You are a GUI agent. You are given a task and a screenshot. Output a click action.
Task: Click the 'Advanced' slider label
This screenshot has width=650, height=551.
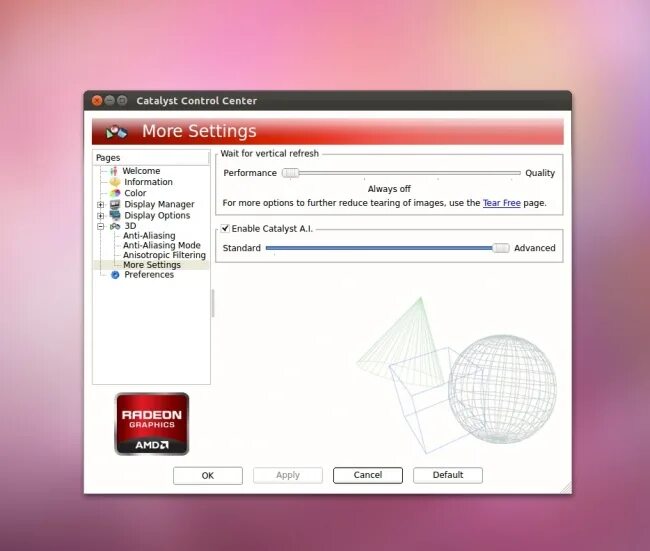pyautogui.click(x=535, y=248)
